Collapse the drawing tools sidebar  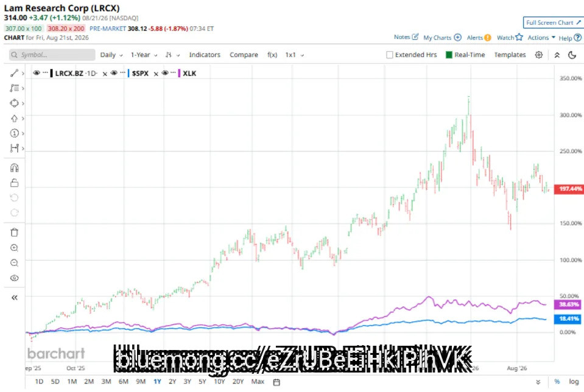tap(14, 298)
